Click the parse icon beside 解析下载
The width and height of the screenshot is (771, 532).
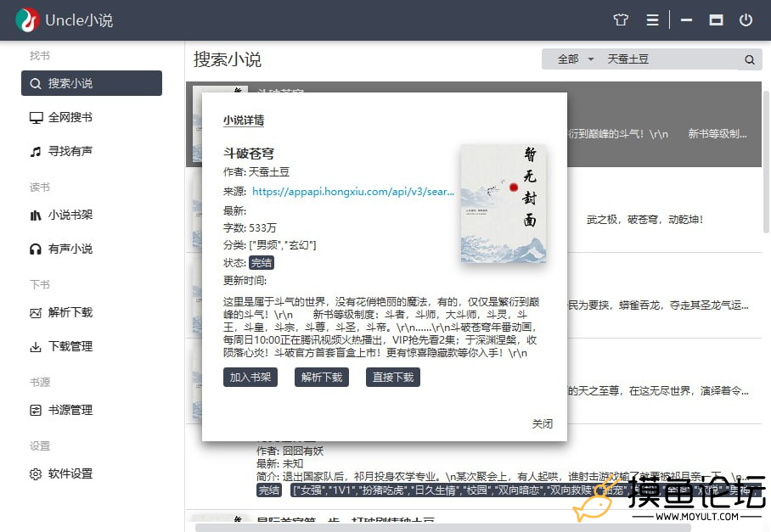pos(36,313)
